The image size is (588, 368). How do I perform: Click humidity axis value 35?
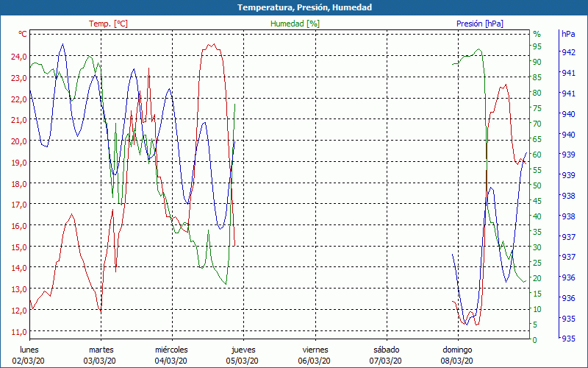(537, 232)
